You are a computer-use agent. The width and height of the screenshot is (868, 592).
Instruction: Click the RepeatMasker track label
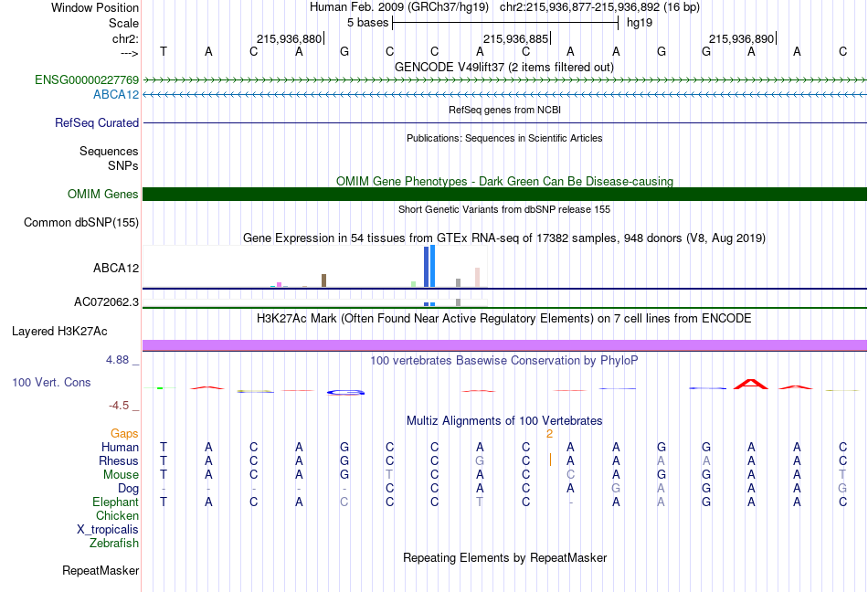click(101, 570)
